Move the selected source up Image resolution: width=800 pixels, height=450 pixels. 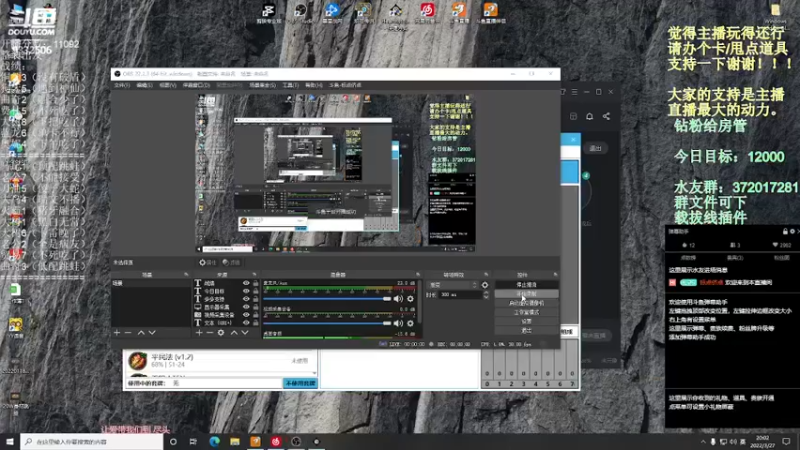234,333
